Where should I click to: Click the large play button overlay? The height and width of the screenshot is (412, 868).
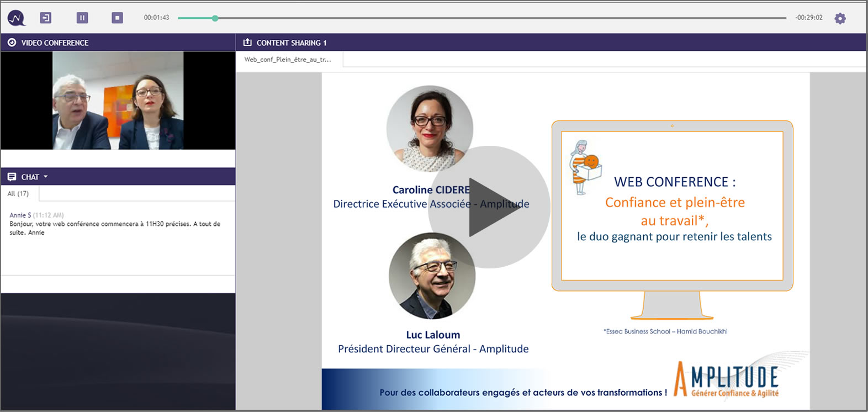coord(489,207)
